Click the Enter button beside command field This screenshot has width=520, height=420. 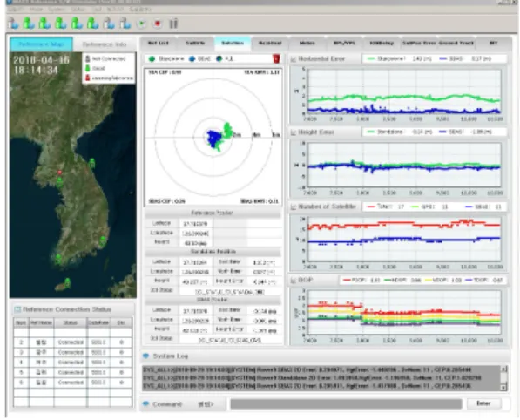(483, 403)
